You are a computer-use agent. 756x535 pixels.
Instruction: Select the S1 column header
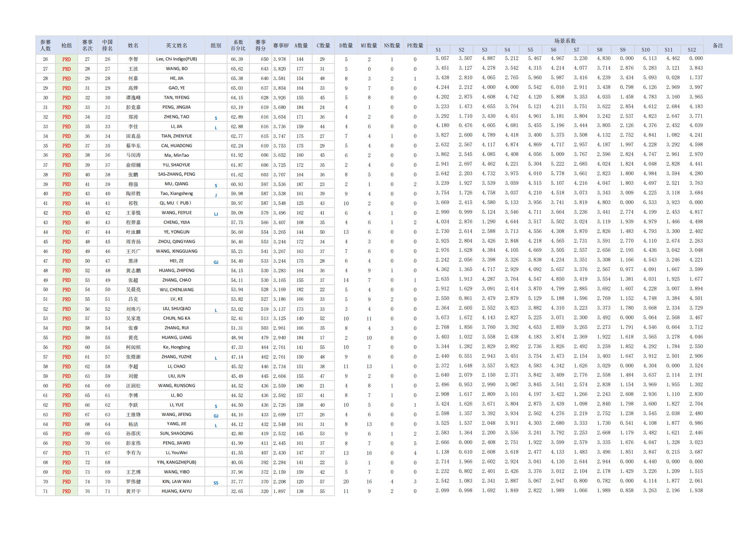[438, 50]
